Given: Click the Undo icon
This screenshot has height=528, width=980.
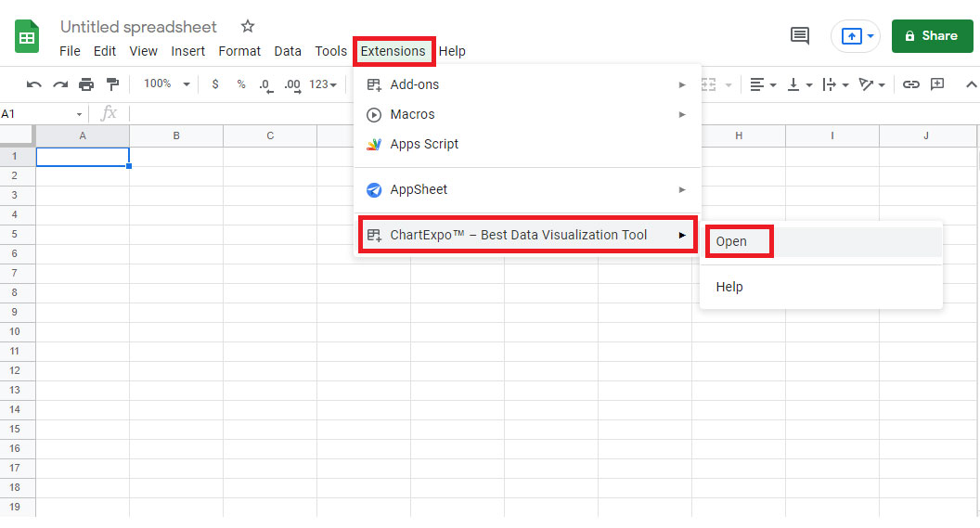Looking at the screenshot, I should (x=33, y=84).
